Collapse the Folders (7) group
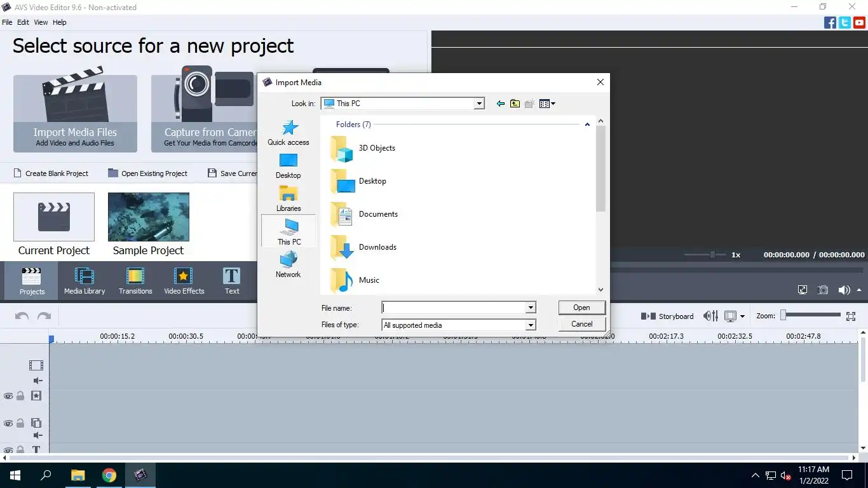Image resolution: width=868 pixels, height=488 pixels. point(587,125)
